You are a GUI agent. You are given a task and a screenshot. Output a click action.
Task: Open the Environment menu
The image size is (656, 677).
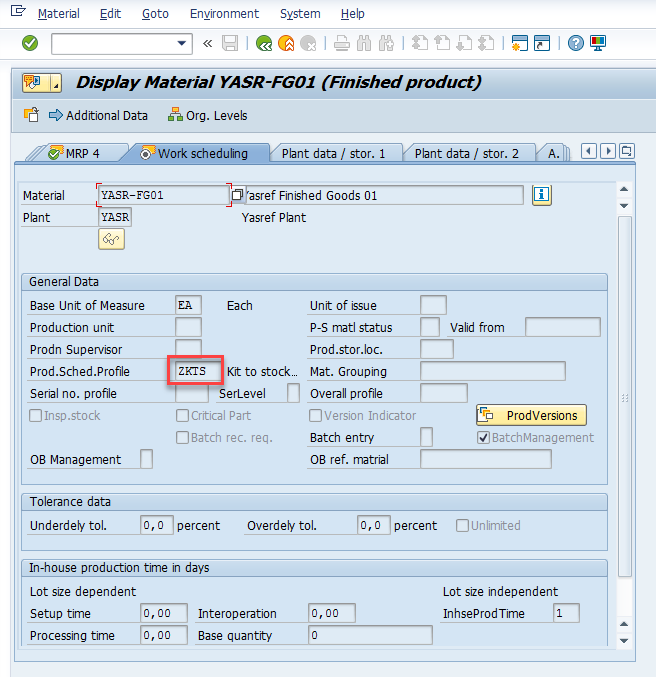coord(224,14)
